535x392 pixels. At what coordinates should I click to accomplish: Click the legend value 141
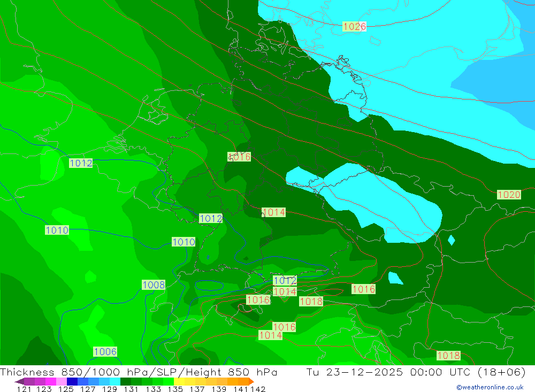coord(241,389)
